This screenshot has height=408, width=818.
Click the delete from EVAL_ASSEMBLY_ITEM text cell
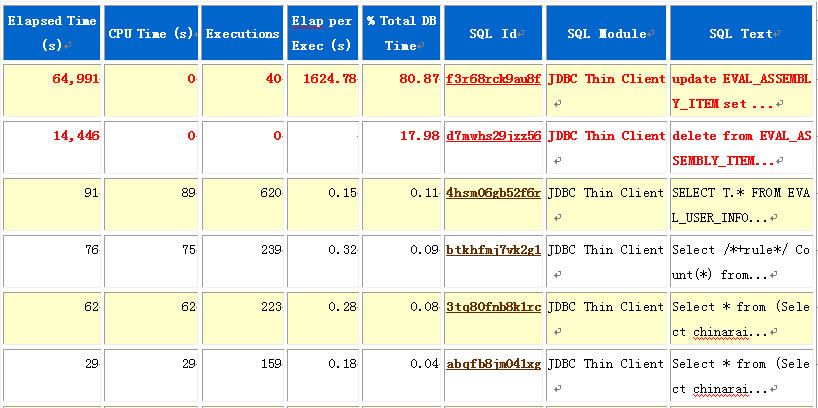741,147
